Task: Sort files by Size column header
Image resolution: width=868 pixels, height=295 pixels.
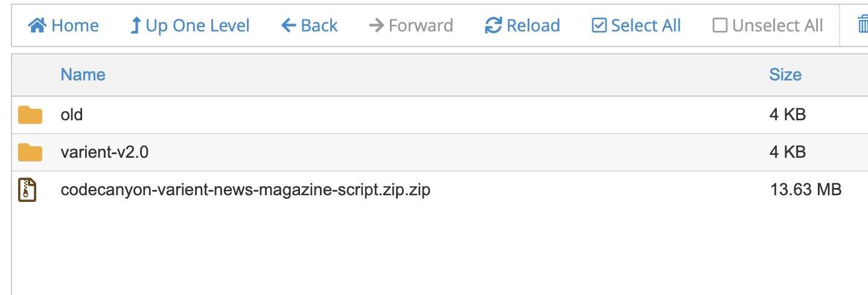Action: (785, 74)
